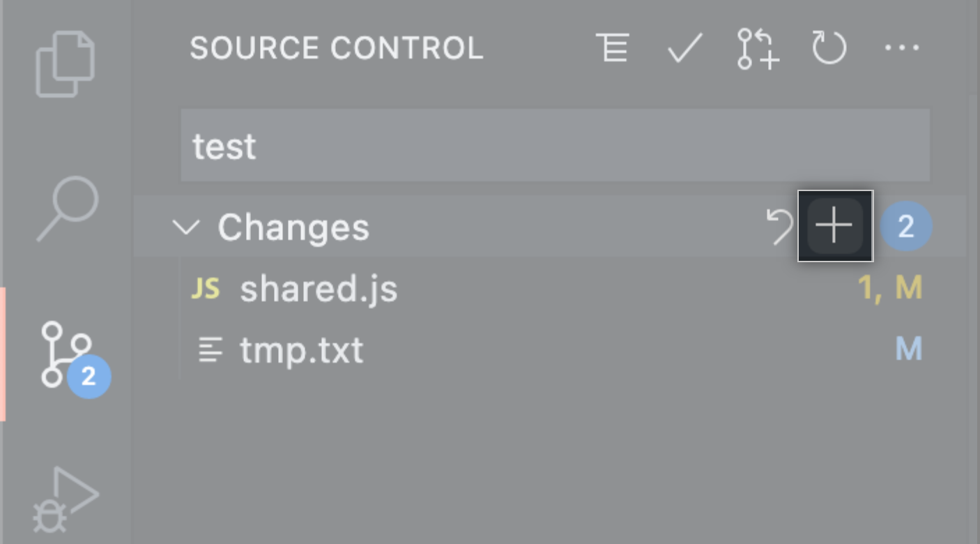The height and width of the screenshot is (544, 980).
Task: Open the modified file shared.js
Action: coord(319,288)
